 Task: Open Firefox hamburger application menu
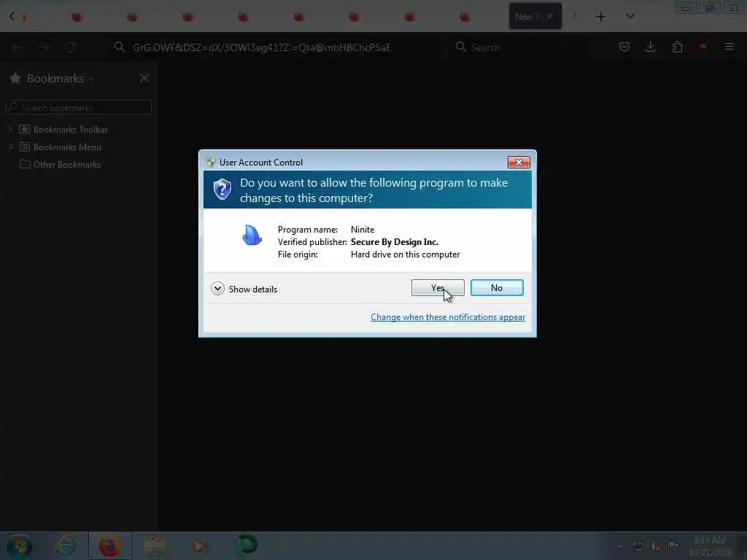[x=729, y=47]
